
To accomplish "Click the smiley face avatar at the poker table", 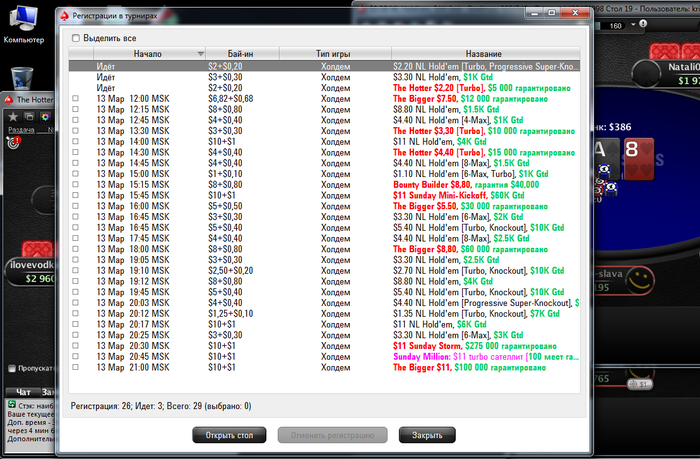I will coord(640,280).
